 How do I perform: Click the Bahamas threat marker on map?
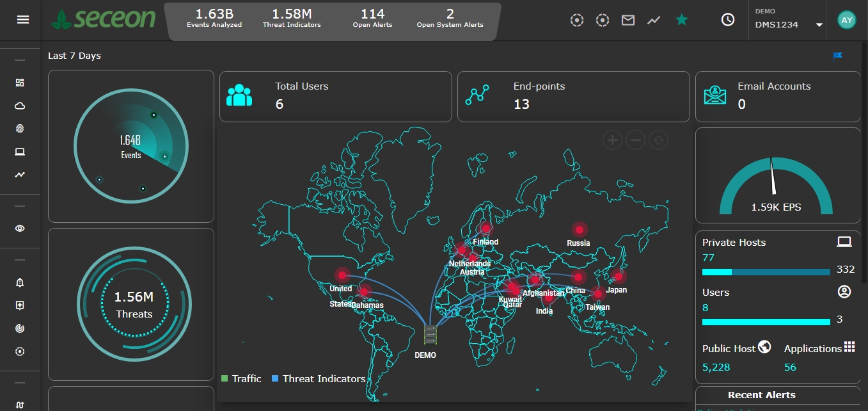[364, 292]
